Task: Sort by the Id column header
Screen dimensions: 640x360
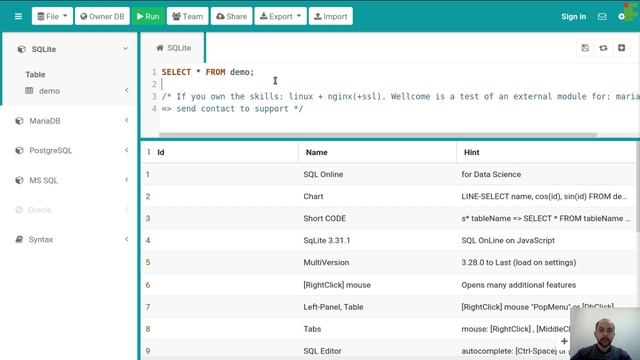Action: click(161, 152)
